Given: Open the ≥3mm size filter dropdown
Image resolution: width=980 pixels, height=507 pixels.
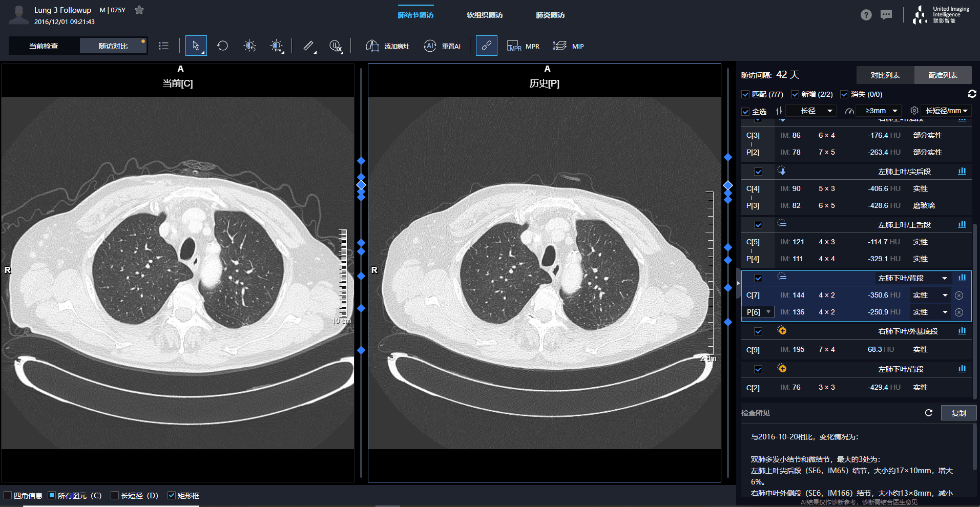Looking at the screenshot, I should tap(879, 111).
